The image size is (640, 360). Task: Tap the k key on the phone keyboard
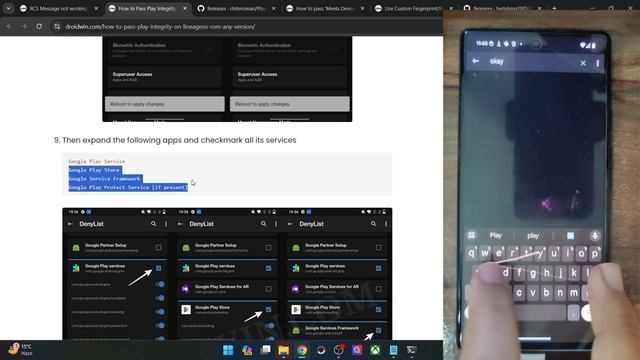[574, 273]
